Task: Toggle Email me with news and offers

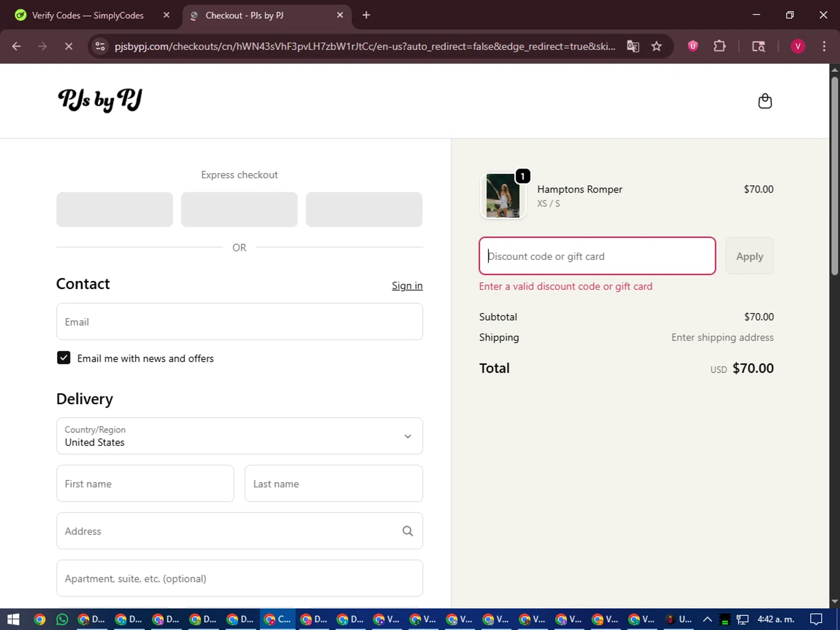Action: click(x=64, y=358)
